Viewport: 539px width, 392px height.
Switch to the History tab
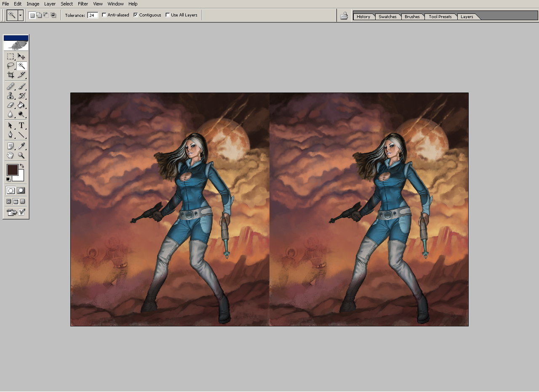[363, 17]
